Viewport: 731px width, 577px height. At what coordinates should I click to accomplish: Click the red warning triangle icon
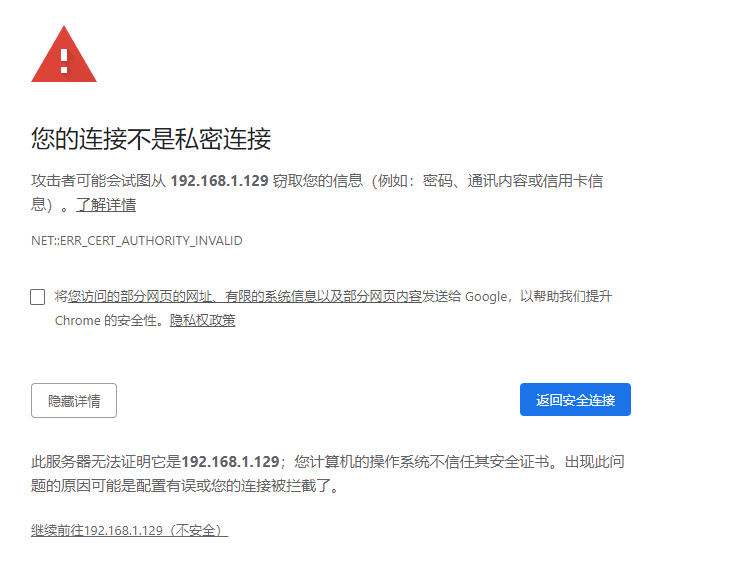coord(64,54)
